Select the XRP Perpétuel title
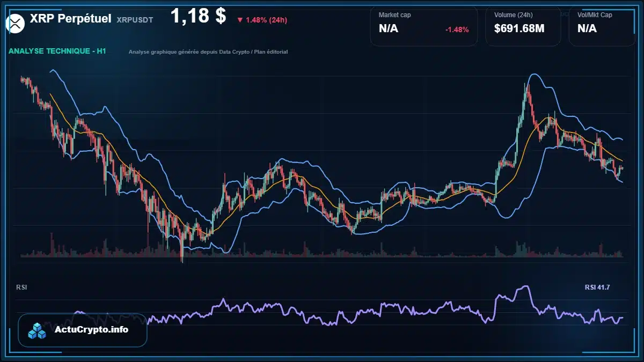This screenshot has width=644, height=362. [x=71, y=19]
